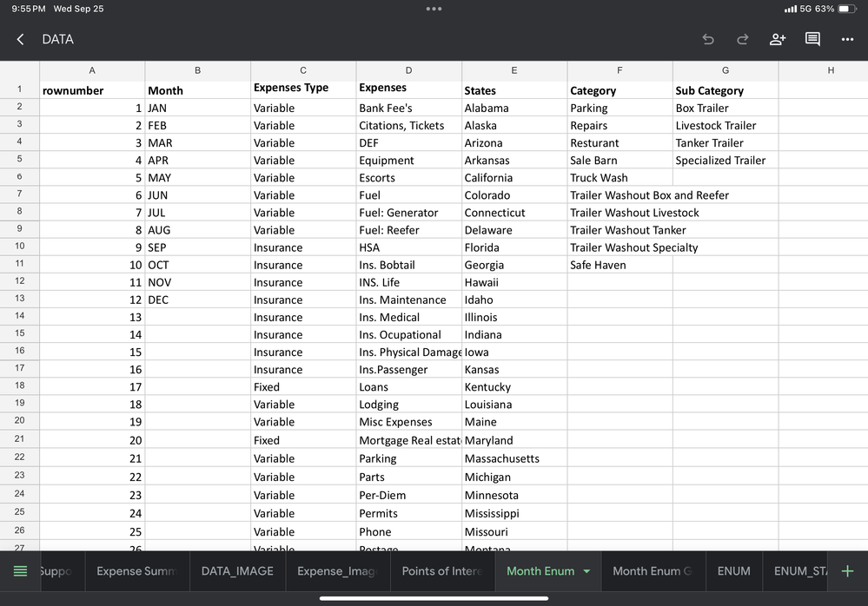Image resolution: width=868 pixels, height=606 pixels.
Task: Open the more options menu
Action: 847,39
